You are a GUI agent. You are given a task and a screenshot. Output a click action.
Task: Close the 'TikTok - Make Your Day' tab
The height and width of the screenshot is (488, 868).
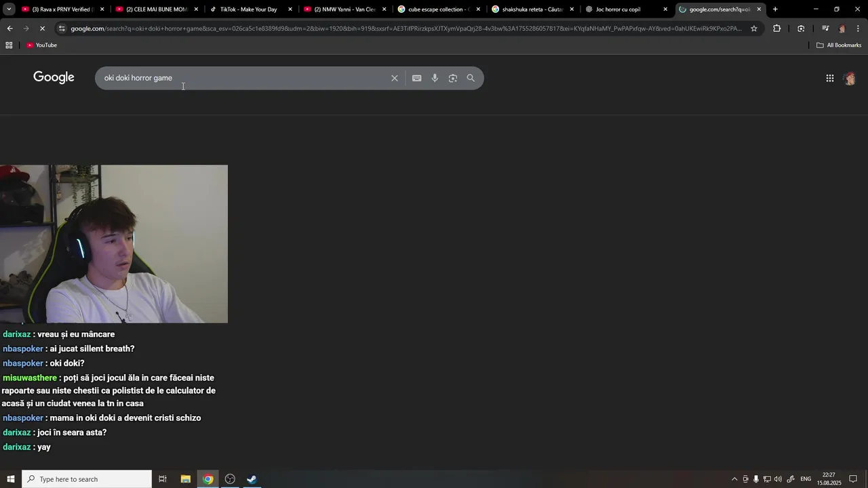[290, 9]
